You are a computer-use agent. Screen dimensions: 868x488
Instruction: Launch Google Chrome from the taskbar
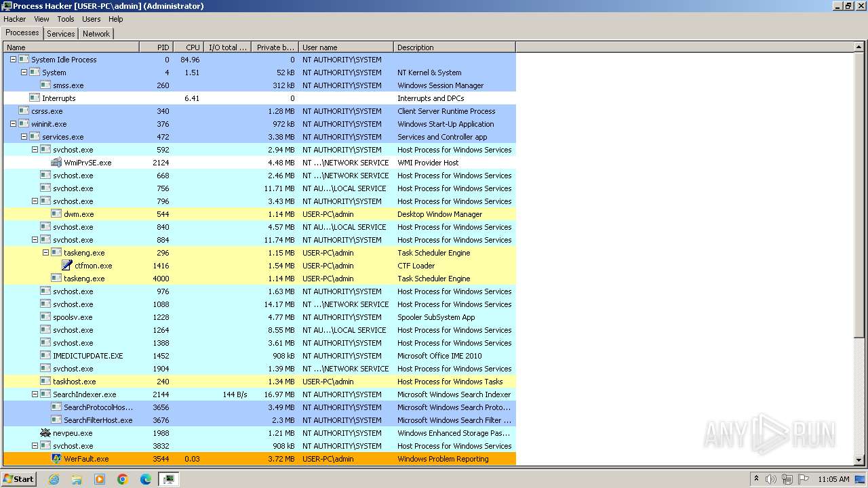tap(123, 479)
